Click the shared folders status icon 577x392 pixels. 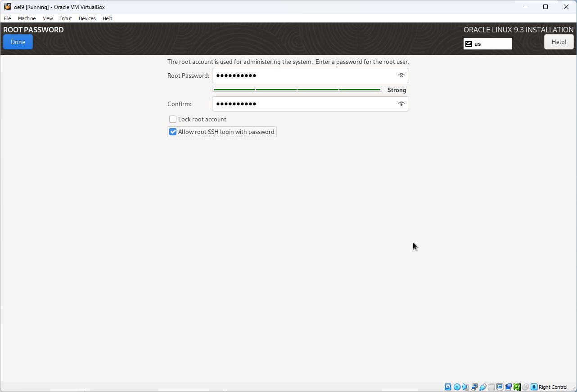tap(491, 387)
